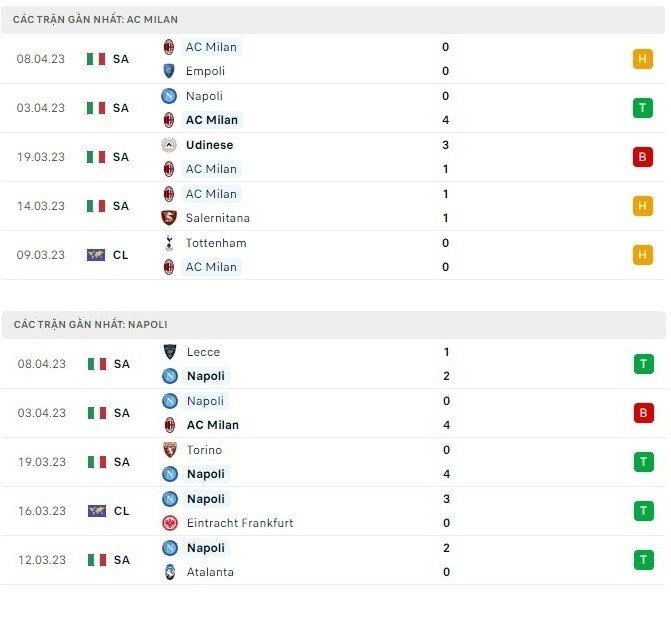Open the Eintracht Frankfurt team link
The width and height of the screenshot is (671, 620).
click(239, 523)
